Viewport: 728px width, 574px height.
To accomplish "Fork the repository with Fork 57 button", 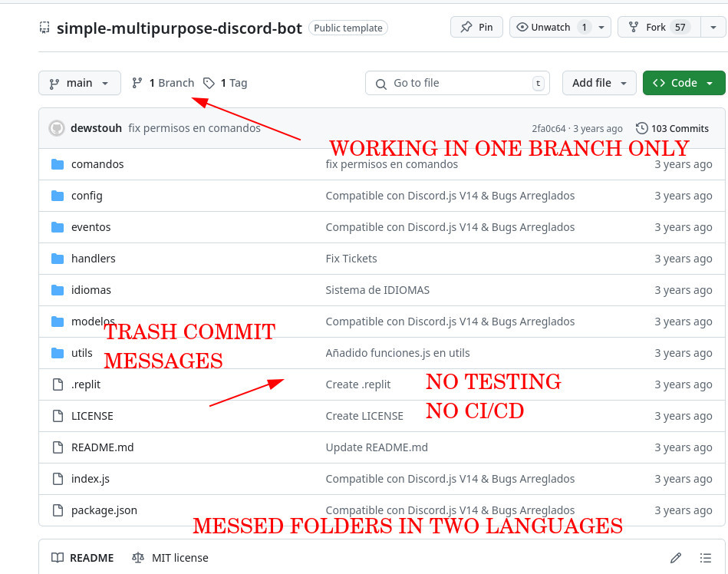I will (x=659, y=28).
